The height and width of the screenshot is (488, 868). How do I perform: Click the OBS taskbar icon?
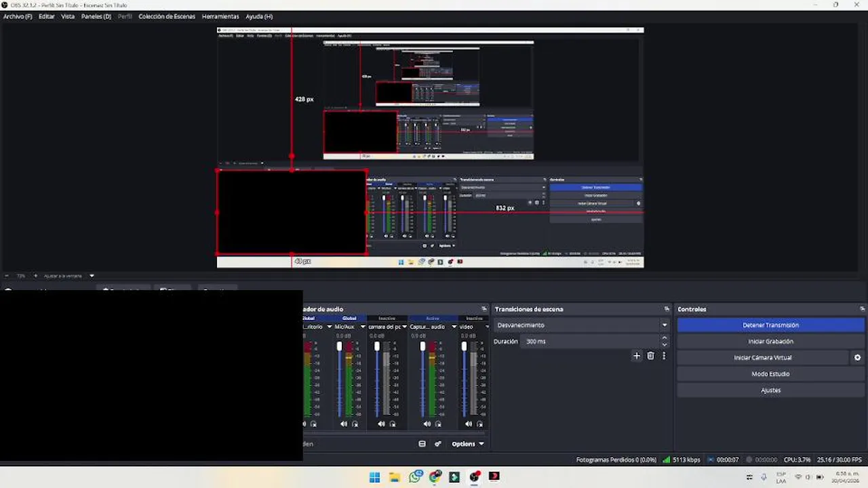coord(475,477)
